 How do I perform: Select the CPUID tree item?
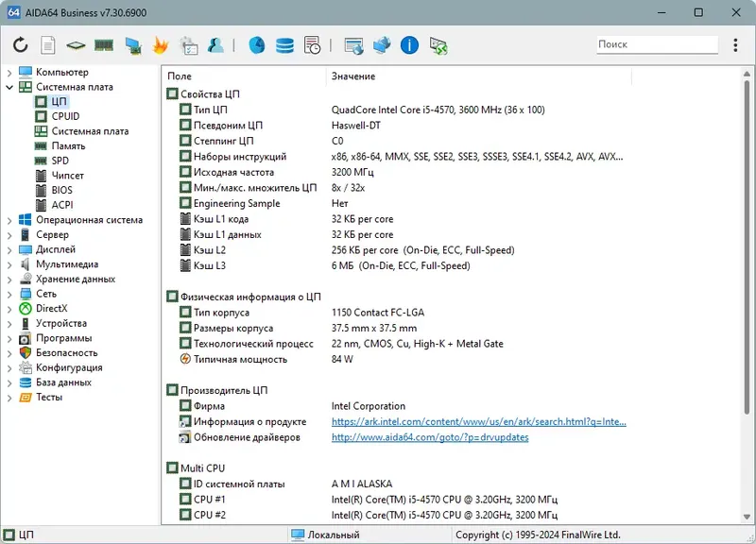[x=63, y=116]
